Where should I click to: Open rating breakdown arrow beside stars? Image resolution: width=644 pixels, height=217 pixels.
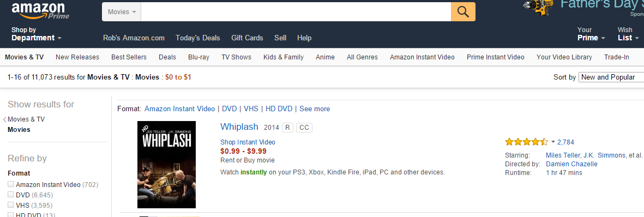(x=553, y=142)
